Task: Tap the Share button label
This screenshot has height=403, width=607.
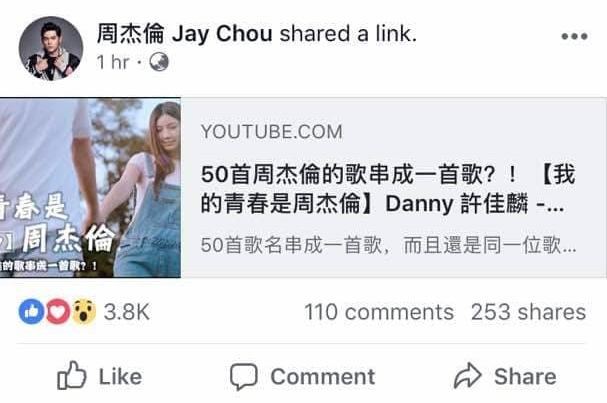Action: coord(525,377)
